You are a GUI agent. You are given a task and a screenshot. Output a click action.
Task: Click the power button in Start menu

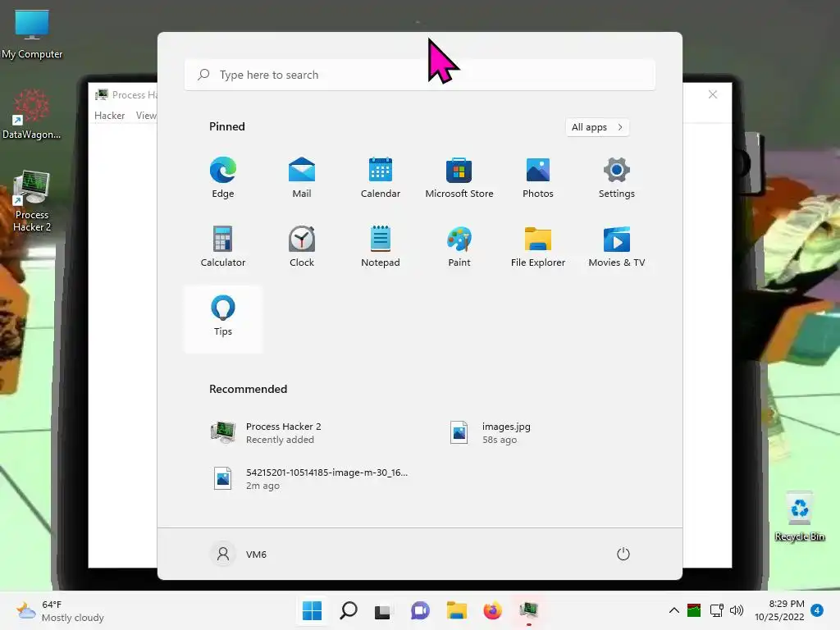tap(623, 554)
